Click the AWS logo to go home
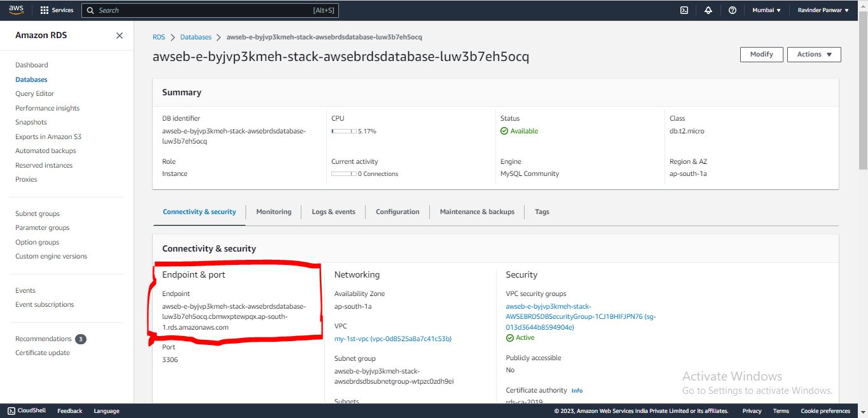 click(15, 10)
